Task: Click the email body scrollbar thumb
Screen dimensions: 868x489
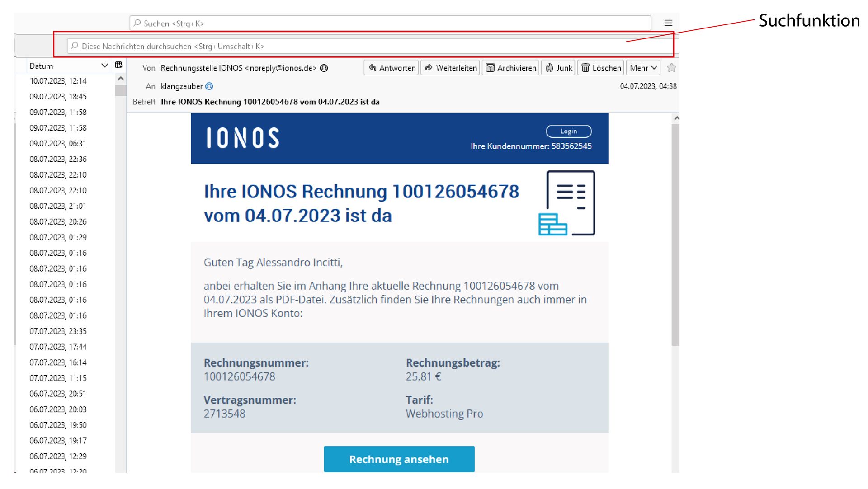Action: click(676, 235)
